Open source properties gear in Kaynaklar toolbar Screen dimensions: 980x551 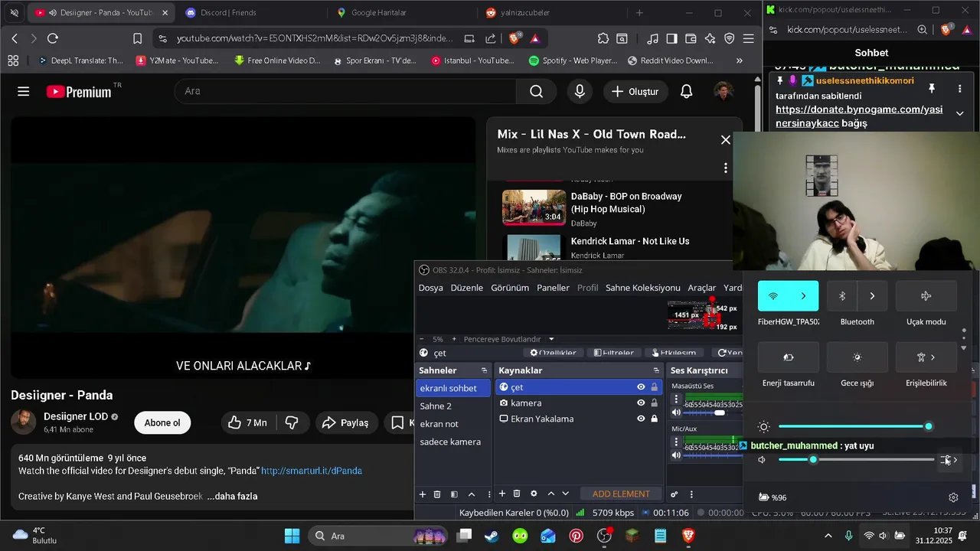[534, 494]
